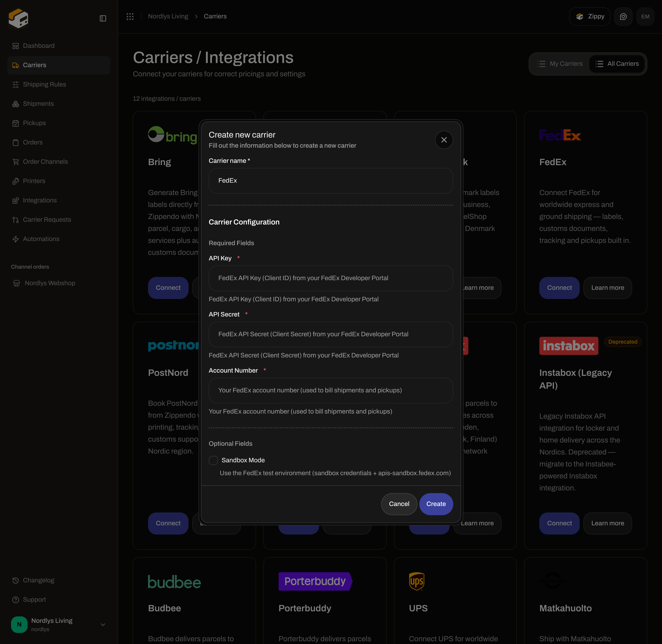Click Connect on PostNord card

[x=168, y=523]
